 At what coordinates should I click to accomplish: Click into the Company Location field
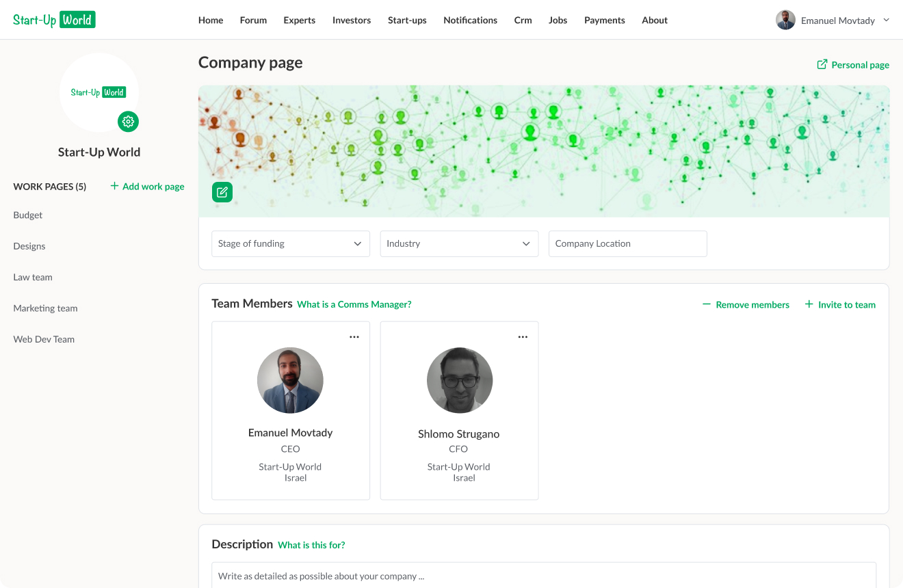pyautogui.click(x=627, y=243)
